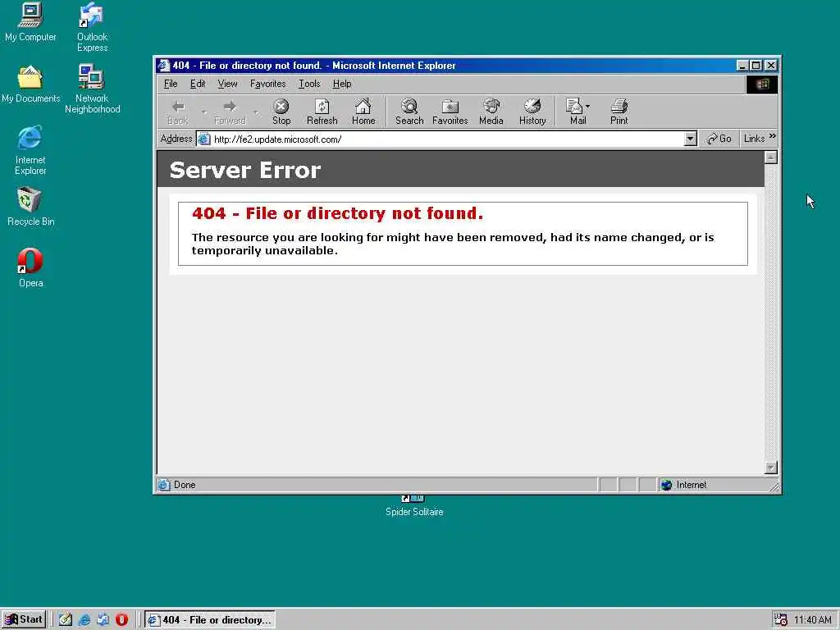Select Internet Explorer desktop icon
This screenshot has width=840, height=630.
(x=30, y=151)
